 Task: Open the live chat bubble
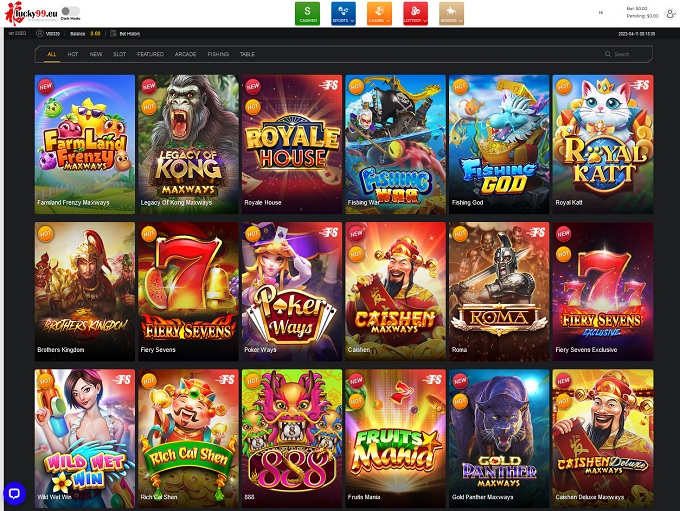[x=14, y=493]
